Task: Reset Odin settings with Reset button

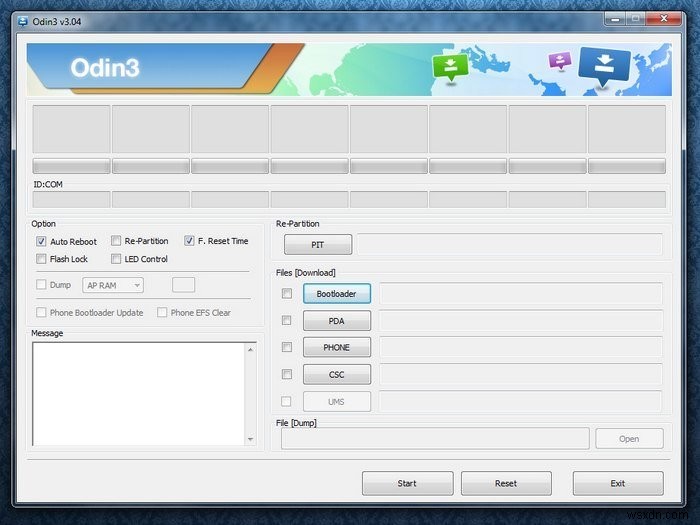Action: (506, 483)
